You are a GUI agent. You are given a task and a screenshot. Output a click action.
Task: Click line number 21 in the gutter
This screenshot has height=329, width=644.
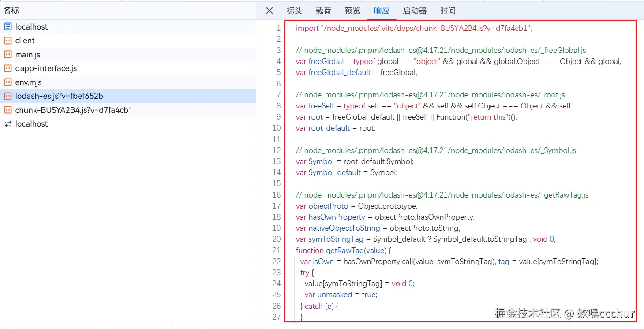point(277,250)
